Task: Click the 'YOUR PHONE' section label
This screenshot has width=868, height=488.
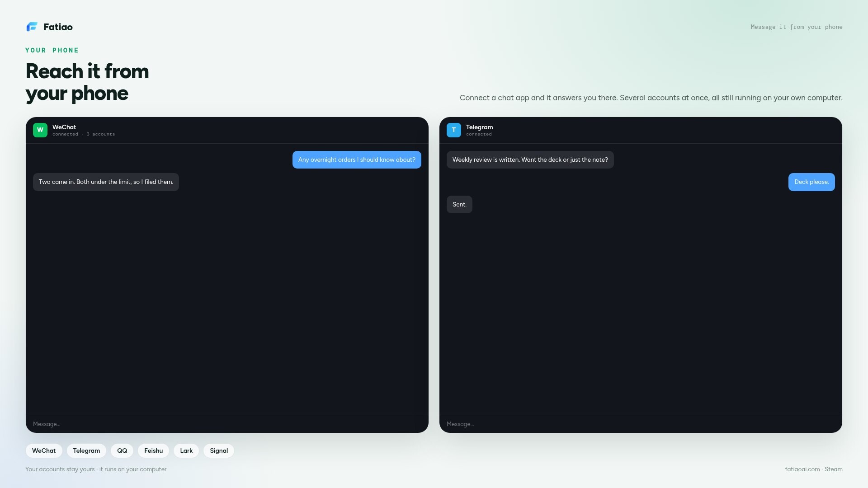Action: 52,50
